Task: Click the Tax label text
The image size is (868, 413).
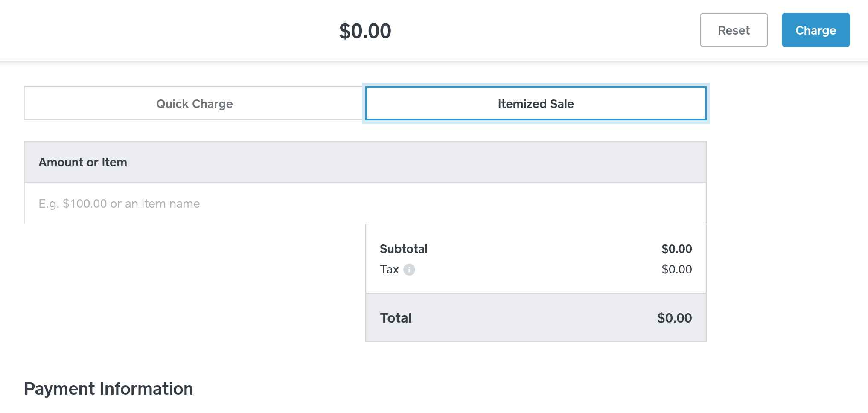Action: click(x=389, y=270)
